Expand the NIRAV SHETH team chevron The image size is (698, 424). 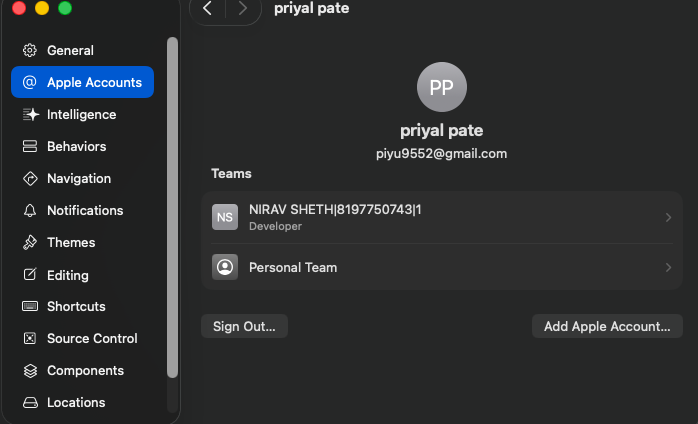pos(668,217)
